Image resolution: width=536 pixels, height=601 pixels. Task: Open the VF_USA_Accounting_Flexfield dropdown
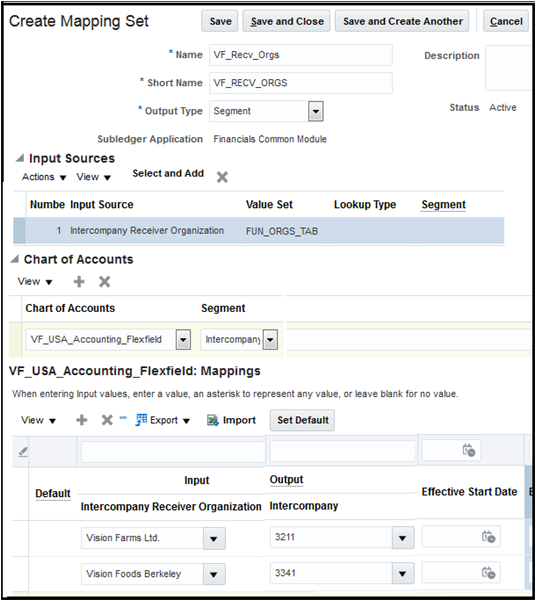[183, 340]
